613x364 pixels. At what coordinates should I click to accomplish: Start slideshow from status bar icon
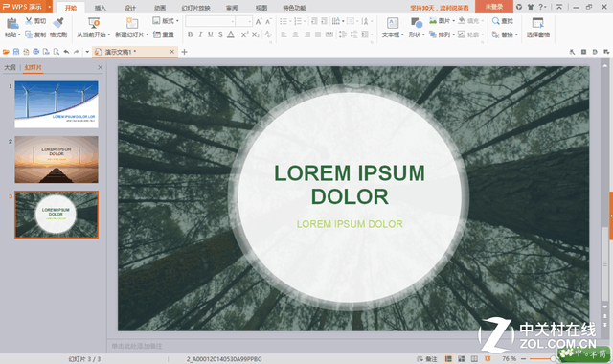488,358
